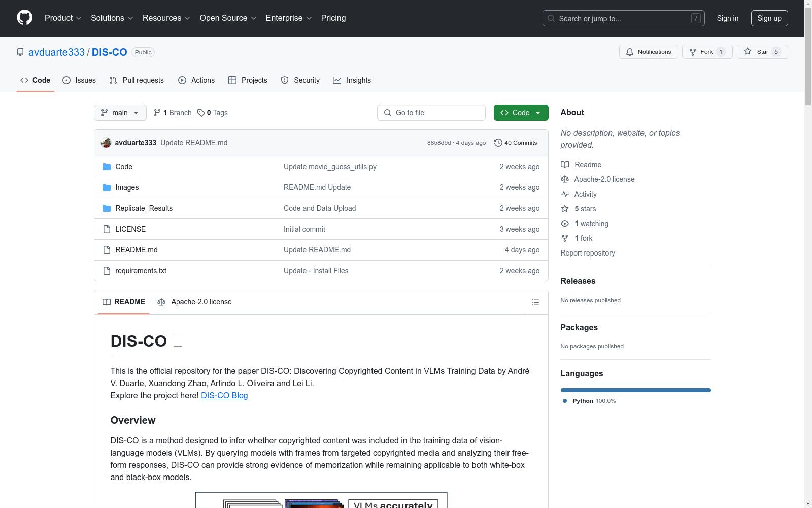
Task: Click the Search or jump to field
Action: (624, 18)
